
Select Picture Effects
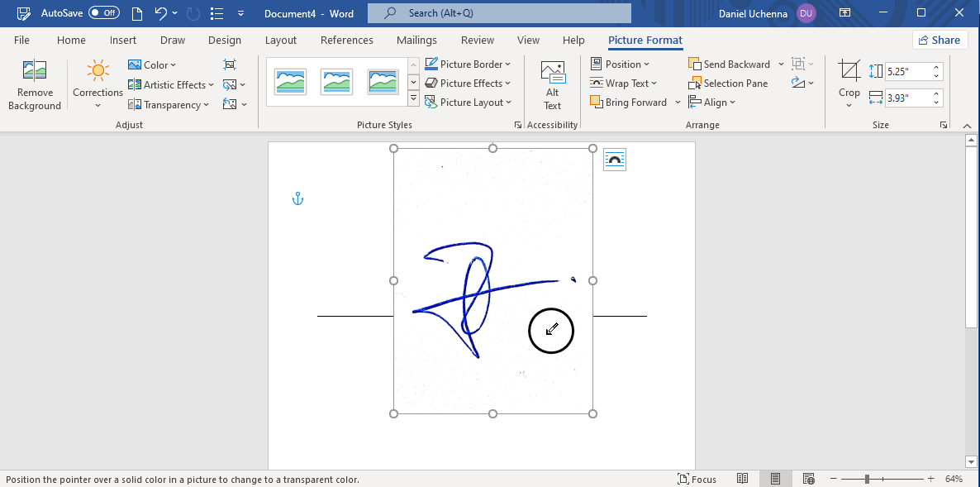(469, 83)
